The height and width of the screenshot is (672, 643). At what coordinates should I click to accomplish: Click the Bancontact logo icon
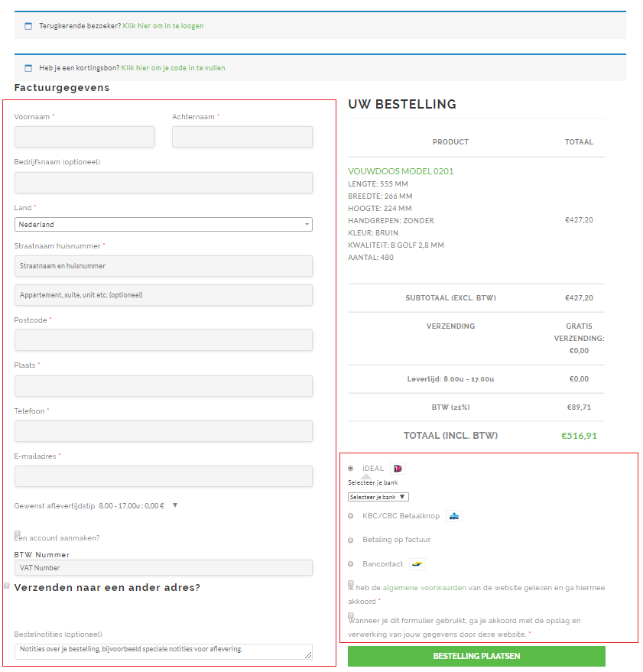pyautogui.click(x=417, y=564)
